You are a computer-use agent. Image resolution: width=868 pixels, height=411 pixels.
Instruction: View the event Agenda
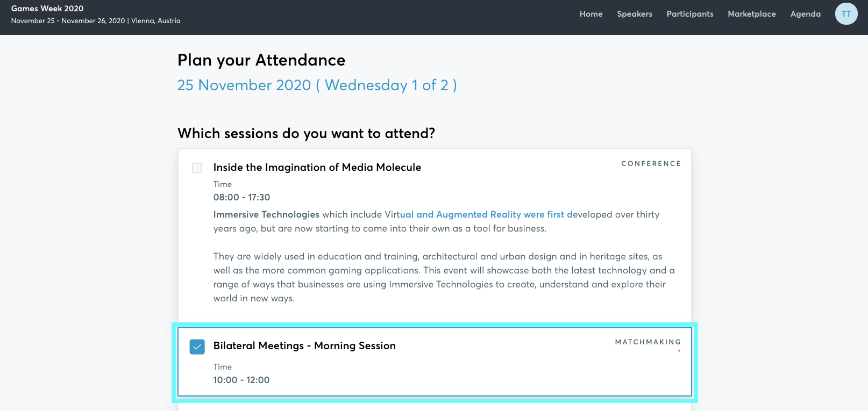(x=805, y=14)
